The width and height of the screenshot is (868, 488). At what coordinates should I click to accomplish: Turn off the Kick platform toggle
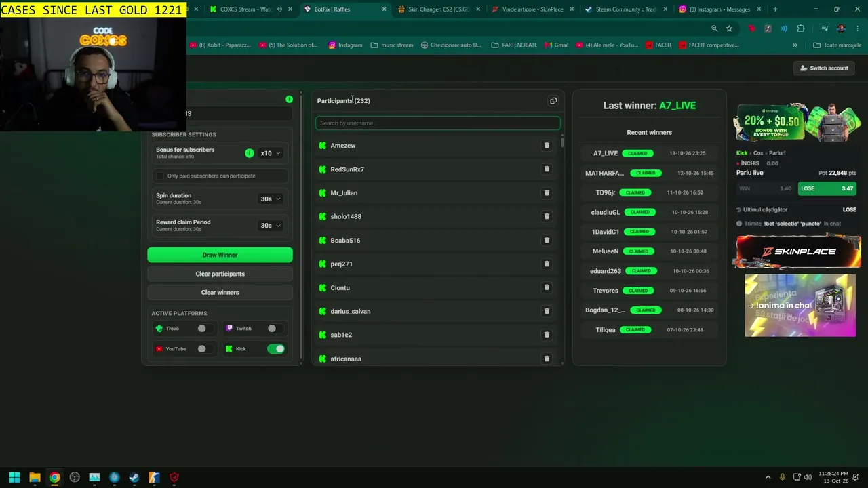click(276, 349)
